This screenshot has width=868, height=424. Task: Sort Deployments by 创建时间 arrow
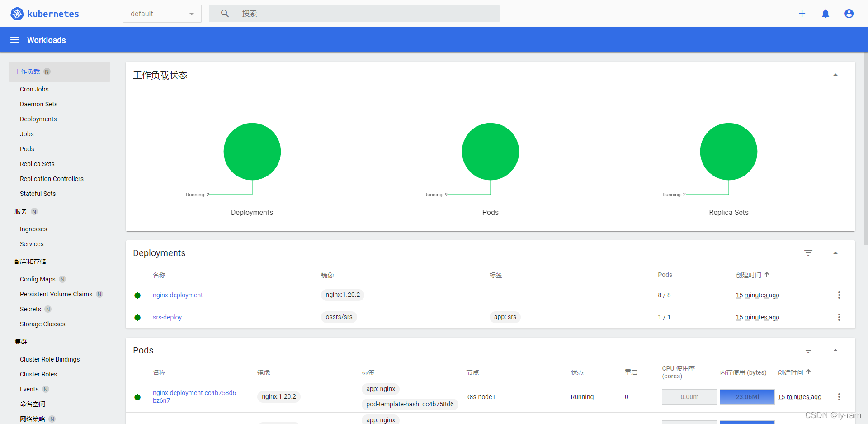[x=767, y=275]
